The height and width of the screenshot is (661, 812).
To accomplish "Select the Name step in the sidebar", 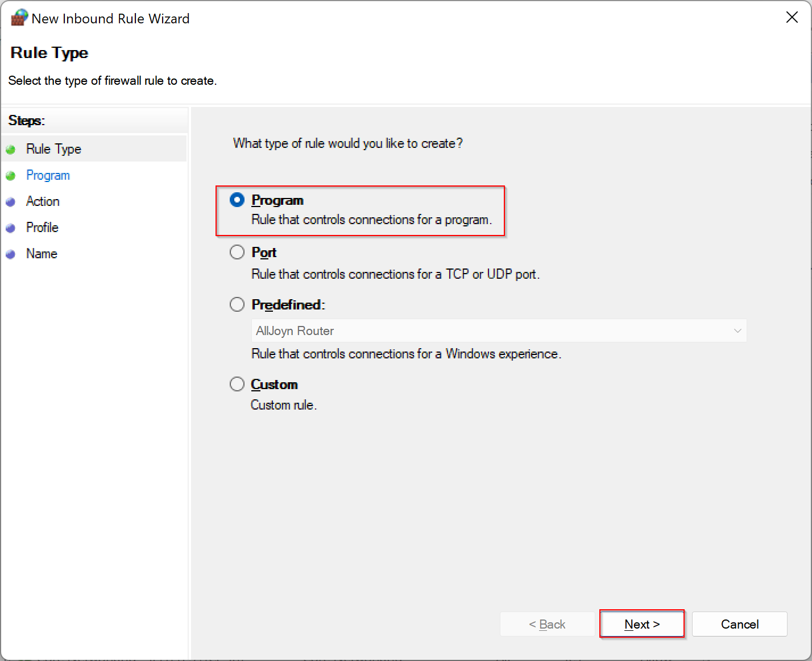I will [x=41, y=253].
